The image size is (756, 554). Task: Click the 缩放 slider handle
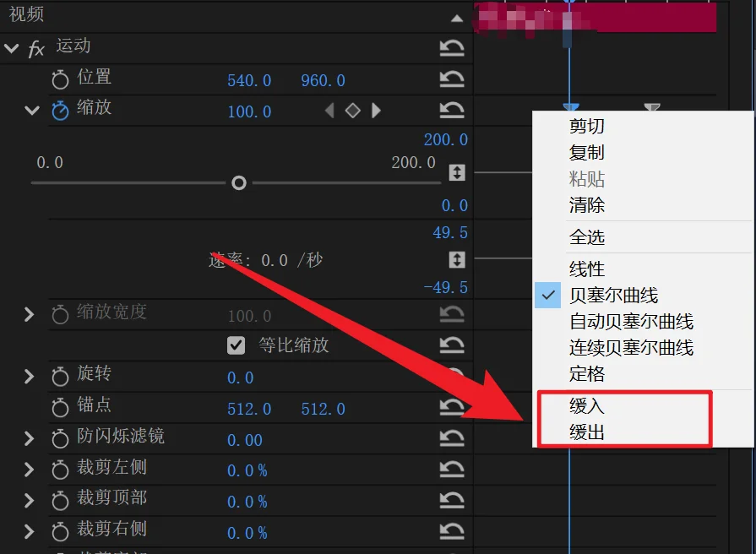[238, 182]
